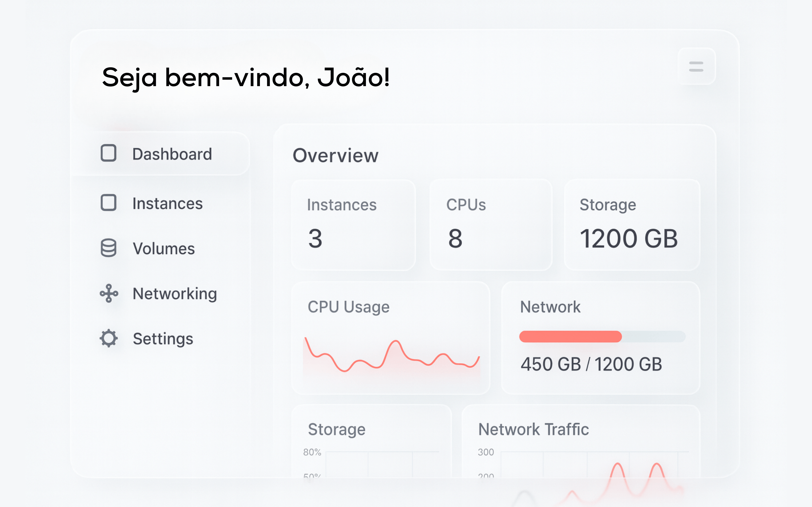Click the hamburger menu icon top right

[x=696, y=66]
